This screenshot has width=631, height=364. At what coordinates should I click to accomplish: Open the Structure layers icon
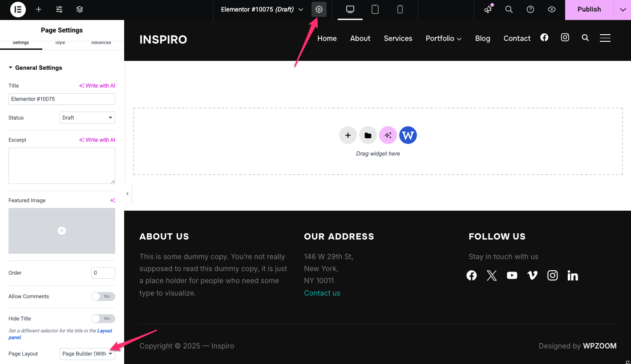(x=80, y=9)
